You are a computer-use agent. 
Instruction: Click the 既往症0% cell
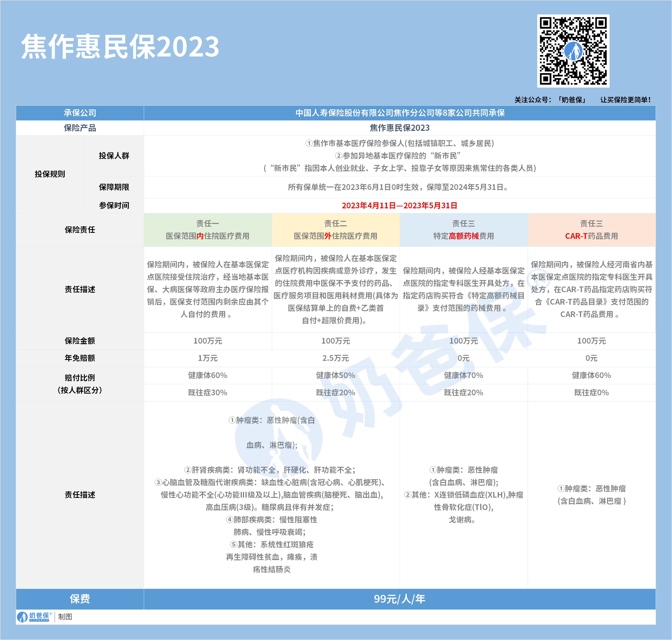[591, 392]
